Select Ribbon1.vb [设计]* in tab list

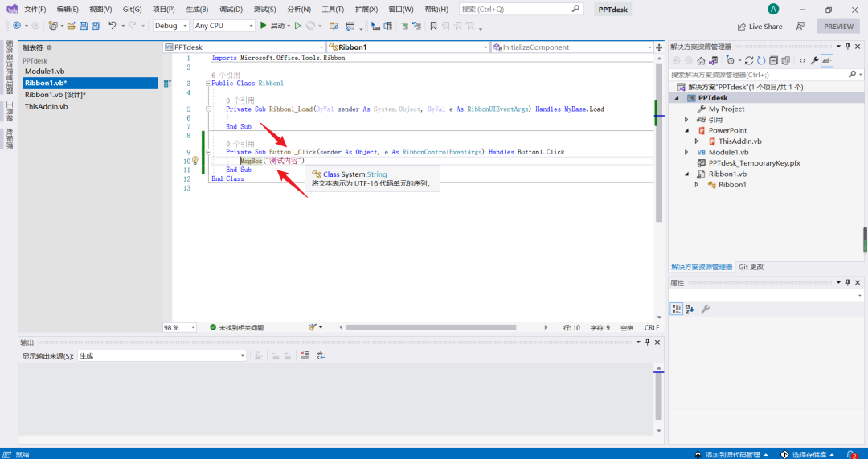55,95
